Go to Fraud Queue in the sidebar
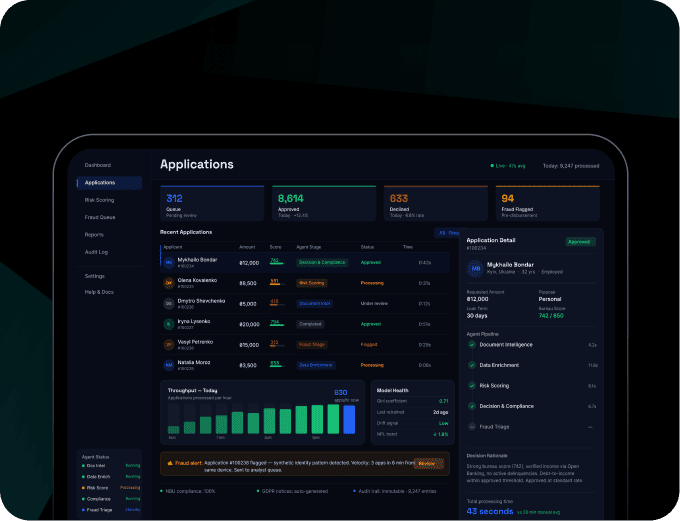 (100, 217)
